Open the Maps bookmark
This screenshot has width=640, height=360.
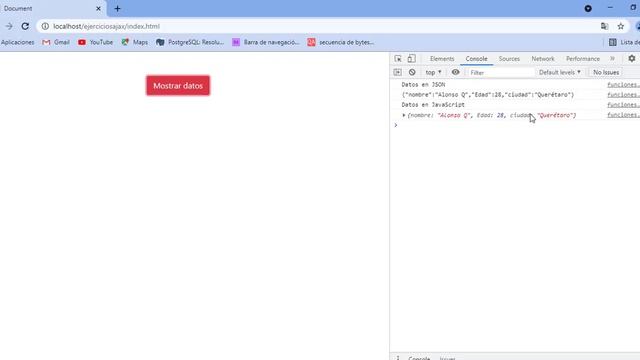point(135,42)
